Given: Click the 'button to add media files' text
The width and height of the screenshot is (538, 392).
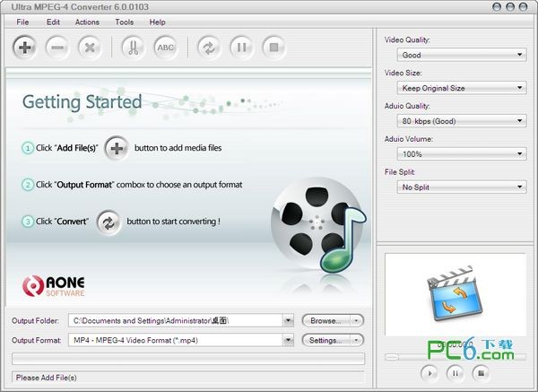Looking at the screenshot, I should [x=178, y=148].
